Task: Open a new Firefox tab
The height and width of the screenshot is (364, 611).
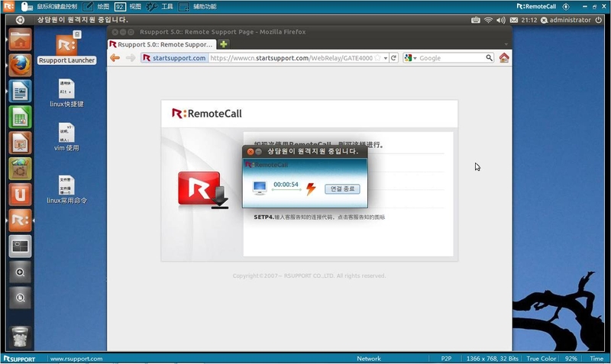Action: 224,44
